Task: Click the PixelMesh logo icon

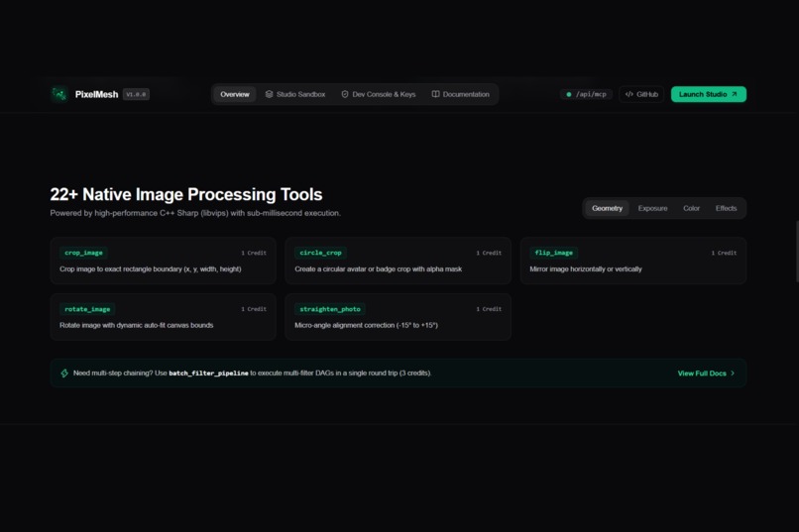Action: coord(59,94)
